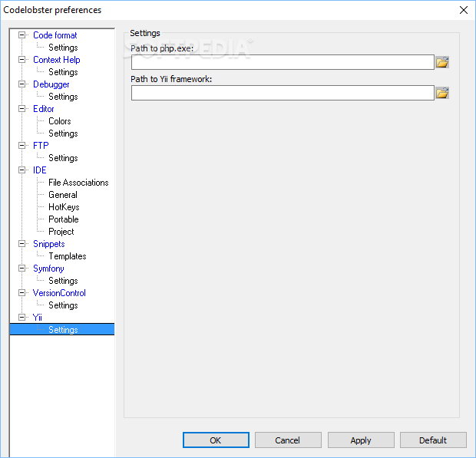Collapse the VersionControl tree node

pyautogui.click(x=21, y=293)
